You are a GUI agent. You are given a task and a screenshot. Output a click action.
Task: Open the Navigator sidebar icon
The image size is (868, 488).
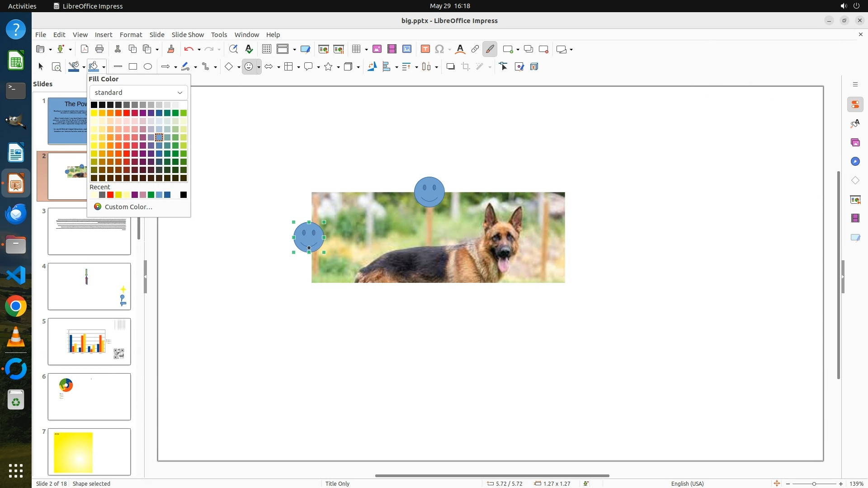(x=855, y=162)
